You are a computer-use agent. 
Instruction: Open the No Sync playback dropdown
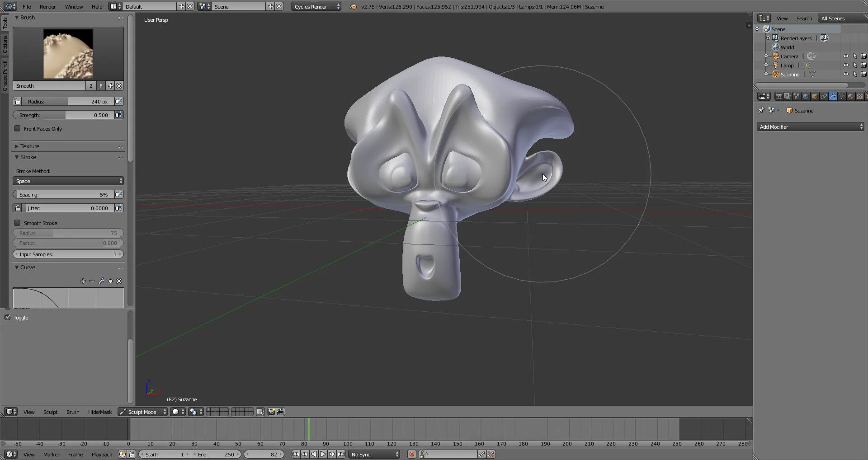[374, 454]
